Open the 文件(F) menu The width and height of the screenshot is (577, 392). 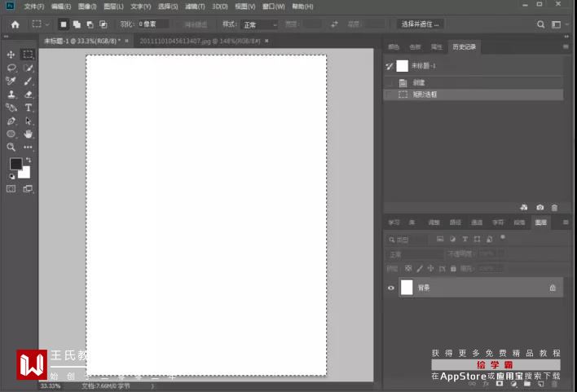(x=34, y=7)
